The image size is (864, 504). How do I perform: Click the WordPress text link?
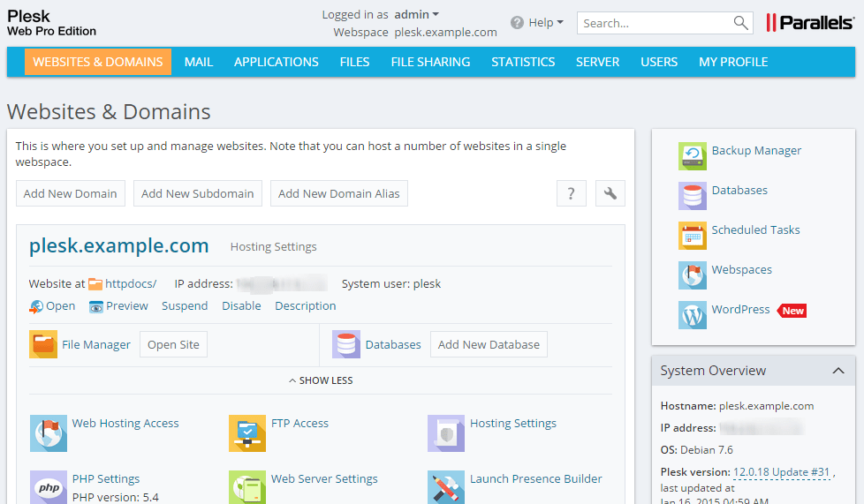(x=740, y=309)
